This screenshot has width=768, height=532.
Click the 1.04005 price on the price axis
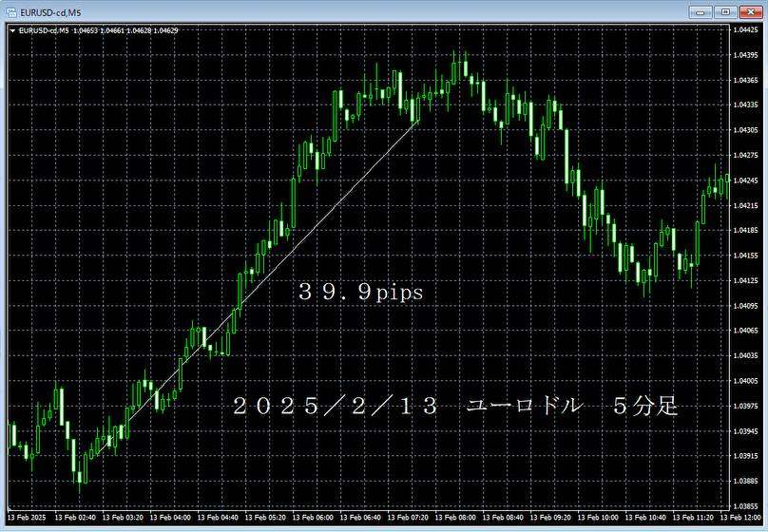pyautogui.click(x=745, y=381)
